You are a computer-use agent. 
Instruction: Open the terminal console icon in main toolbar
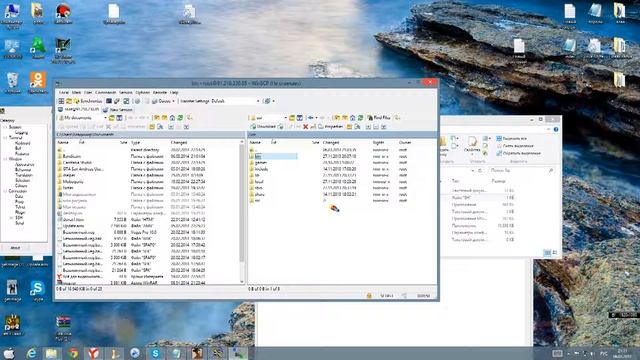[109, 101]
